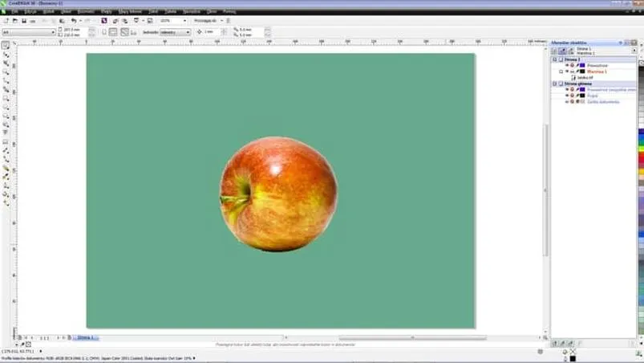This screenshot has height=363, width=644.
Task: Select the Ellipse tool in the toolbox
Action: coord(6,107)
